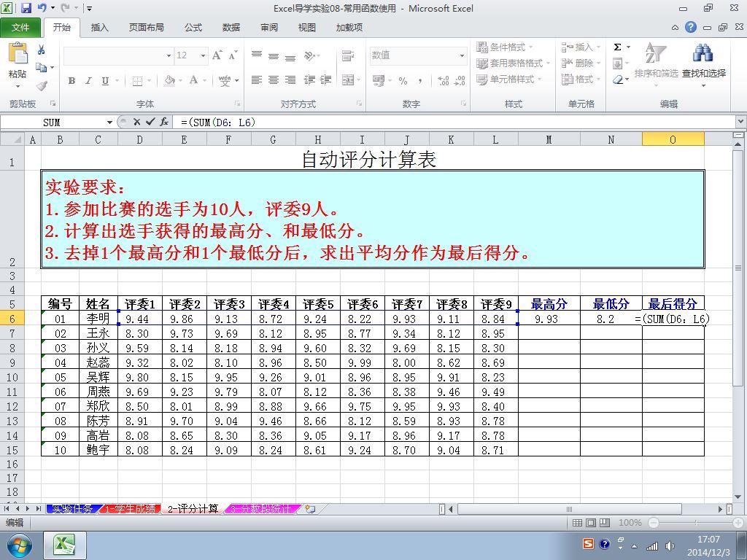Open the font size dropdown
747x560 pixels.
[x=203, y=55]
